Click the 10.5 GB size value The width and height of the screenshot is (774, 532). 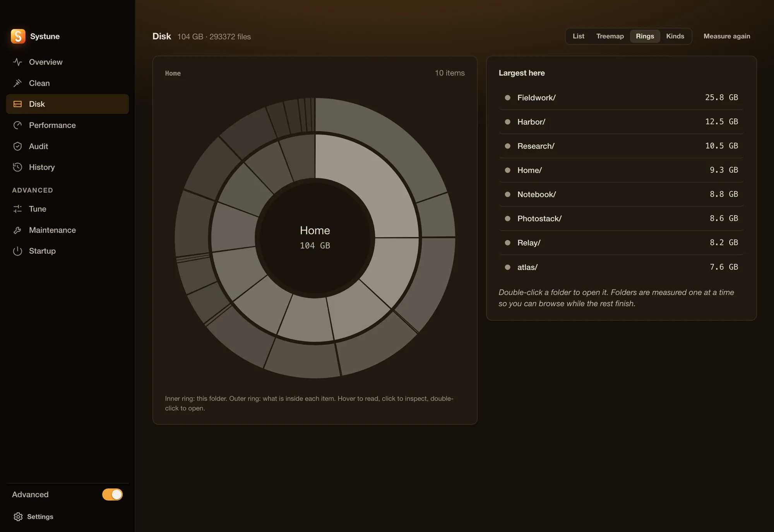721,146
